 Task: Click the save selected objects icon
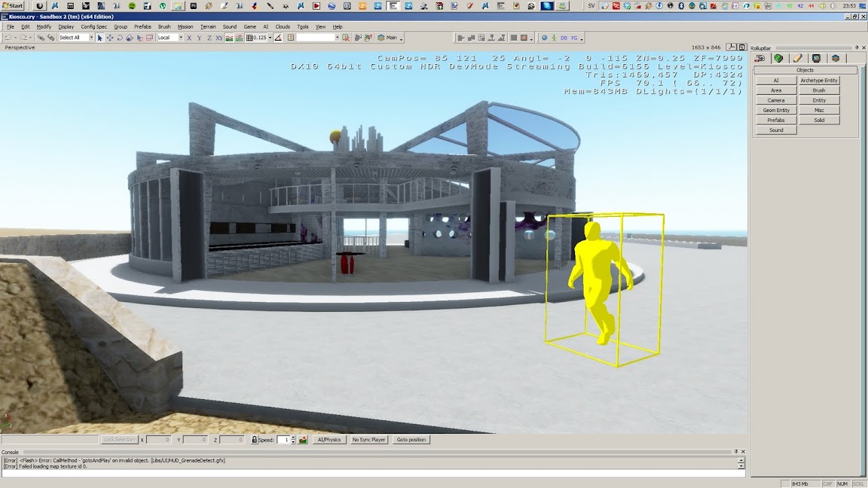pyautogui.click(x=358, y=38)
